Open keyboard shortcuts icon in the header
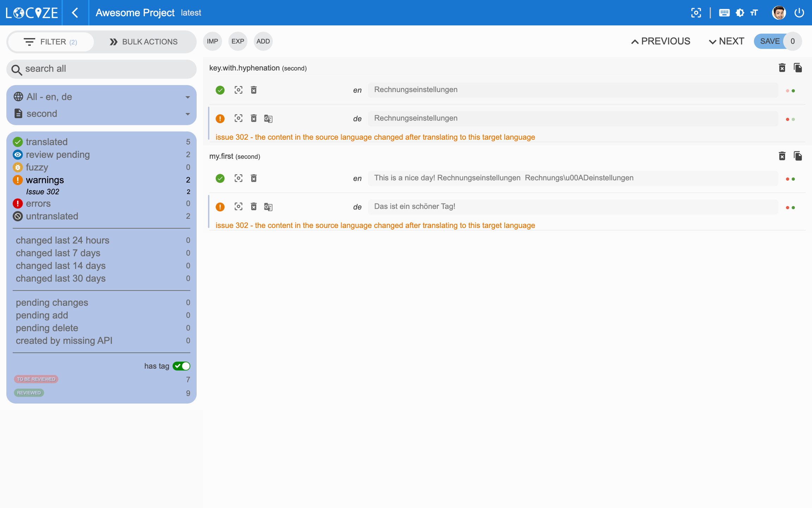 (x=724, y=13)
